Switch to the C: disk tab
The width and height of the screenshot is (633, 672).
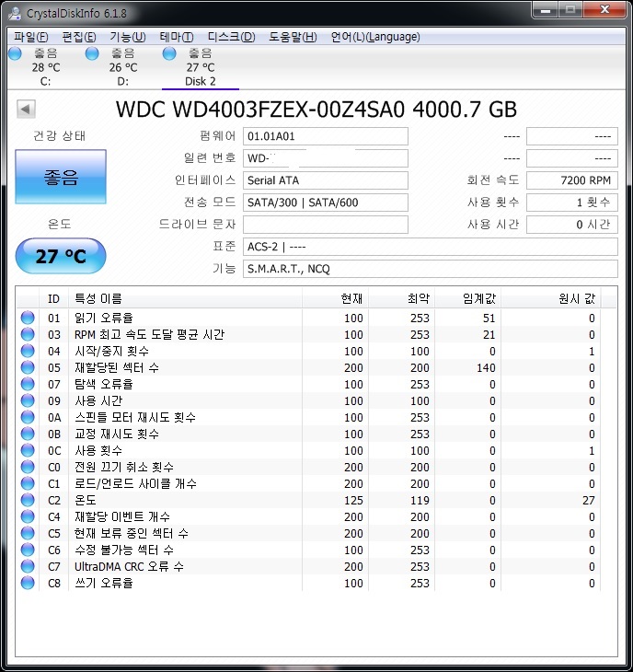[x=46, y=67]
